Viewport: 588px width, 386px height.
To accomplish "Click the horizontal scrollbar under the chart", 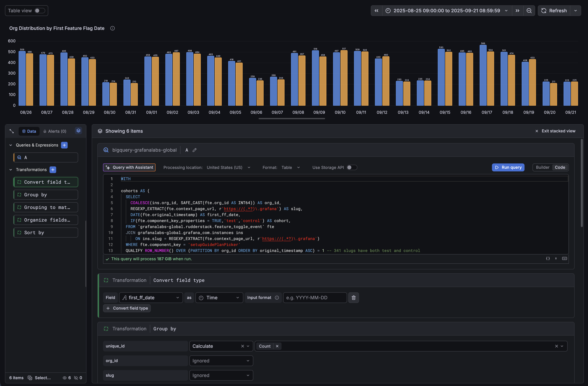I will coord(292,119).
